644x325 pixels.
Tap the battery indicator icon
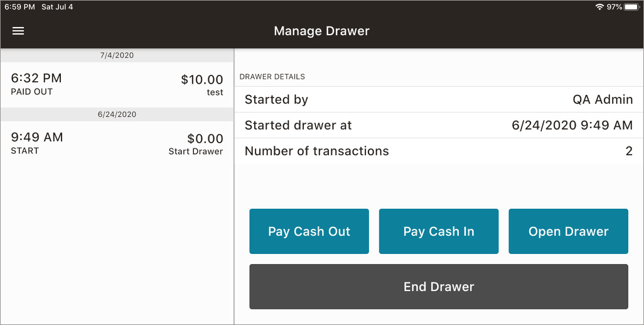[x=631, y=7]
